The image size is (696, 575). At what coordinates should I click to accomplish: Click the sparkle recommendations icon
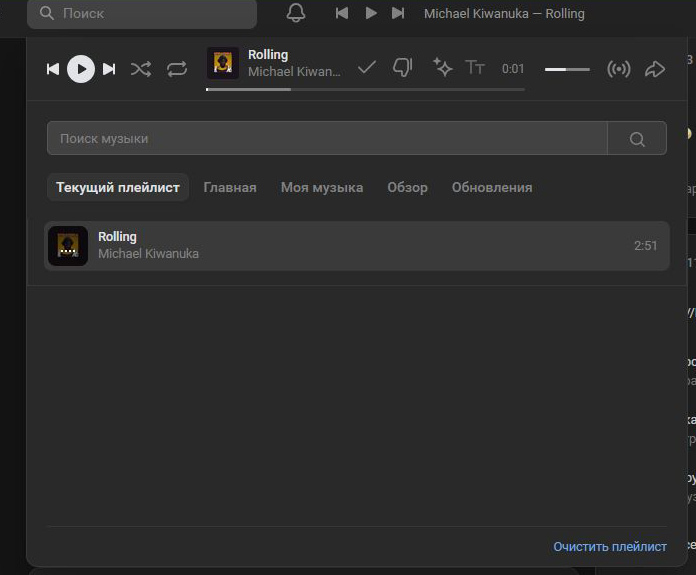click(x=442, y=67)
